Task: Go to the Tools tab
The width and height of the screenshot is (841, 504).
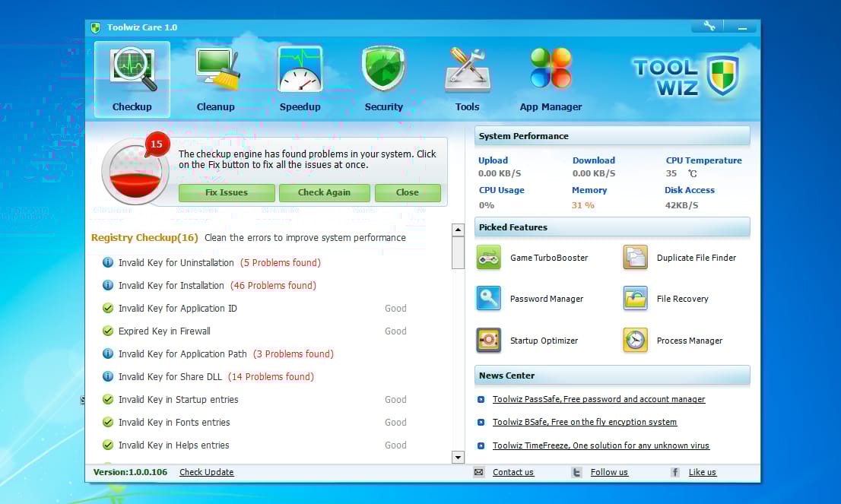Action: point(467,79)
